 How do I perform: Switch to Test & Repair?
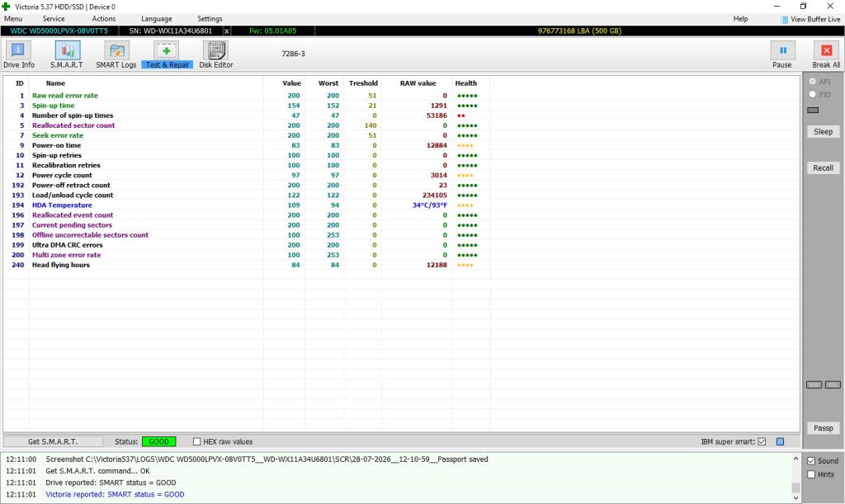167,55
